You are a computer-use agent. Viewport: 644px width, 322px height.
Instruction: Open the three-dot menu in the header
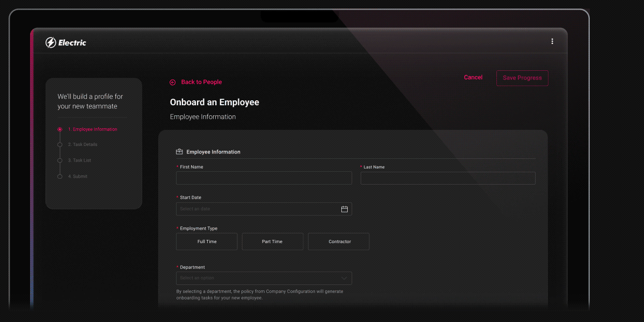(552, 41)
